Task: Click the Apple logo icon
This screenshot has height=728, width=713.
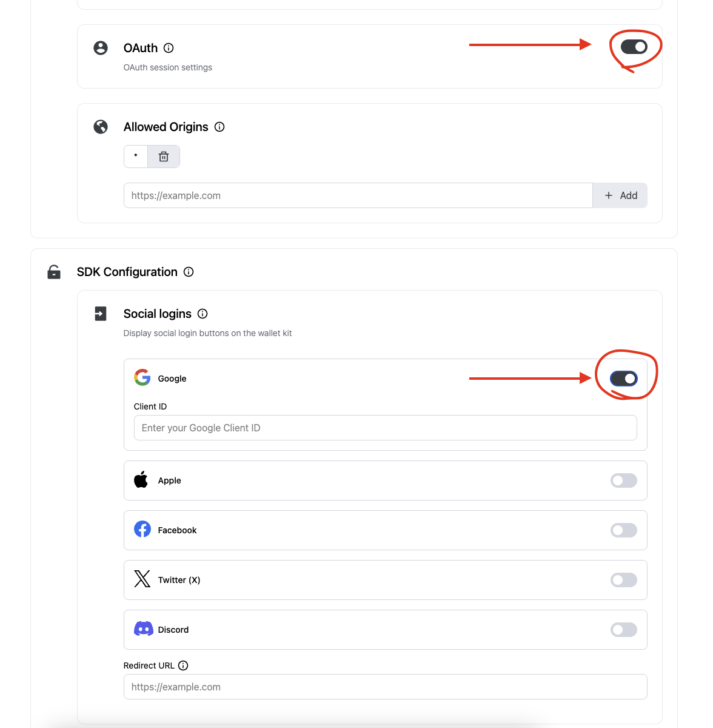Action: click(x=141, y=479)
